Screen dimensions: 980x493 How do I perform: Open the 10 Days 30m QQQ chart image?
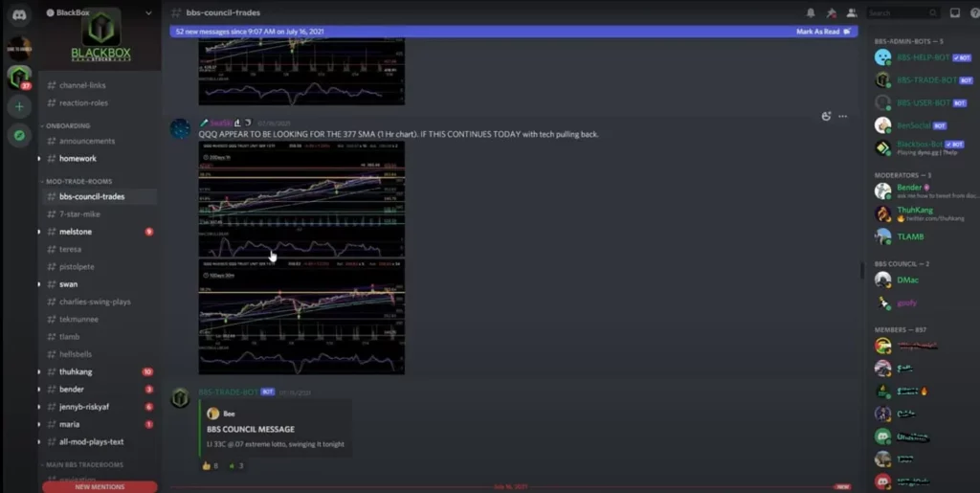coord(301,316)
